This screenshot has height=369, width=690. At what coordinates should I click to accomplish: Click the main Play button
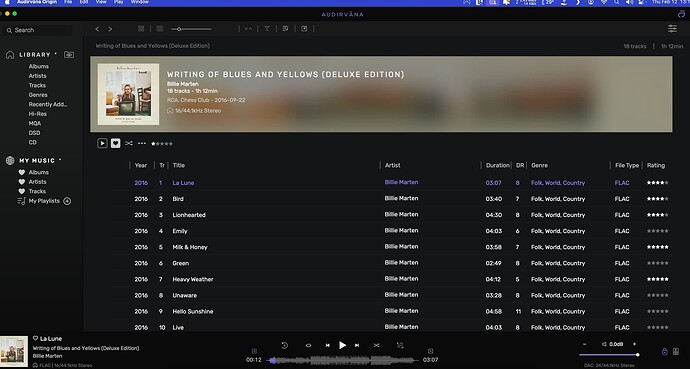click(342, 345)
